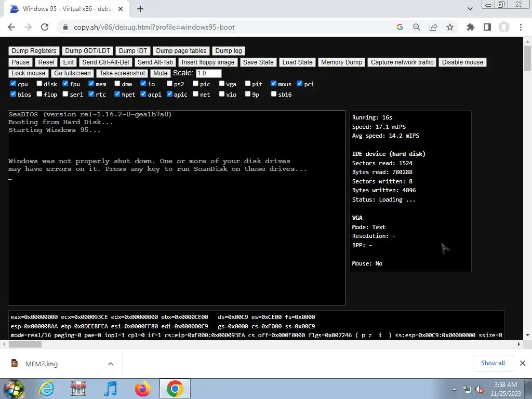Open a new Chrome tab
Screen dimensions: 532x399
(140, 9)
